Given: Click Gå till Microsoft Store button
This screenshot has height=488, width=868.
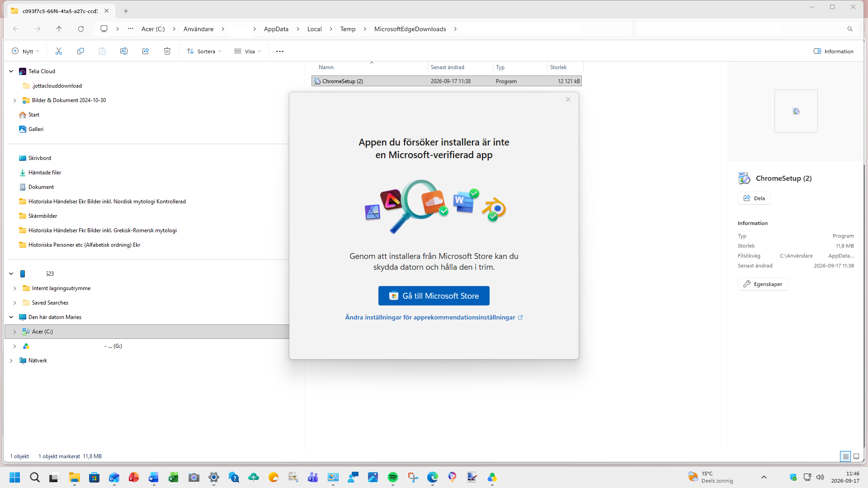Looking at the screenshot, I should pos(434,296).
